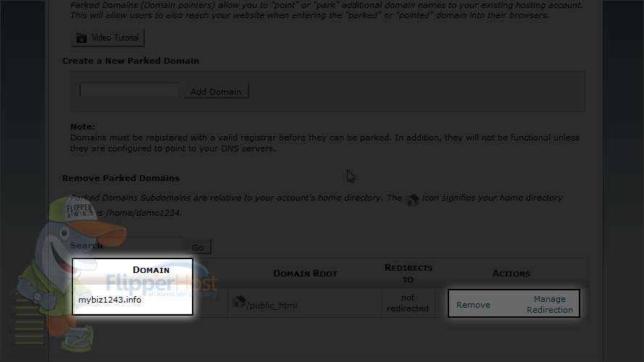Click the home directory icon in description
Screen dimensions: 644x362
[412, 200]
